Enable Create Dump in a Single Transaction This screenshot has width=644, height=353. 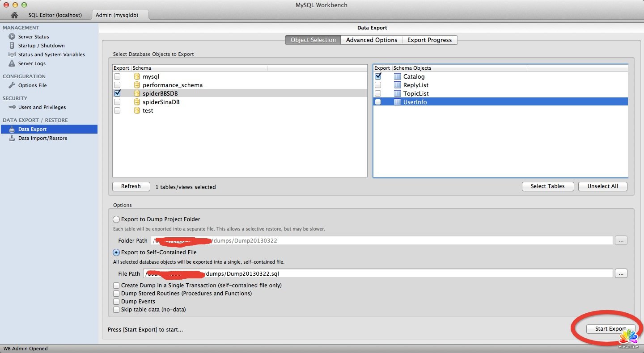pos(117,285)
